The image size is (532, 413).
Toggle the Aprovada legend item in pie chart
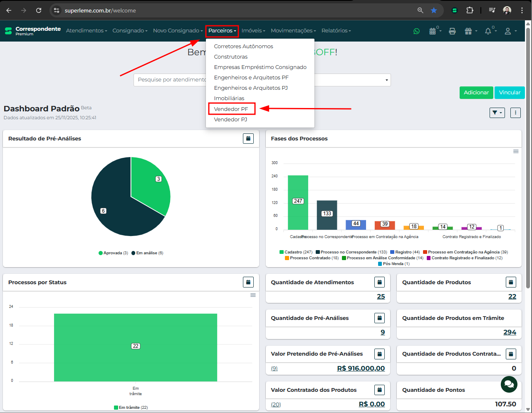coord(113,253)
